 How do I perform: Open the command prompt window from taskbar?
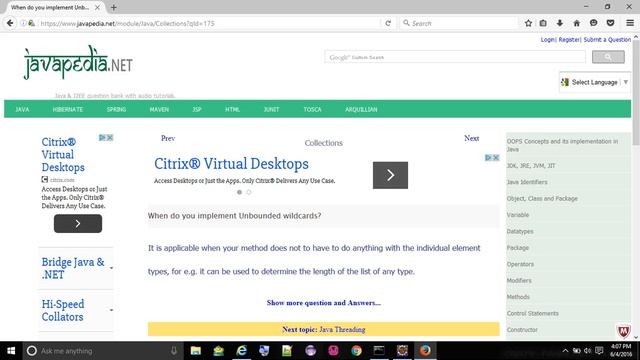pyautogui.click(x=379, y=351)
